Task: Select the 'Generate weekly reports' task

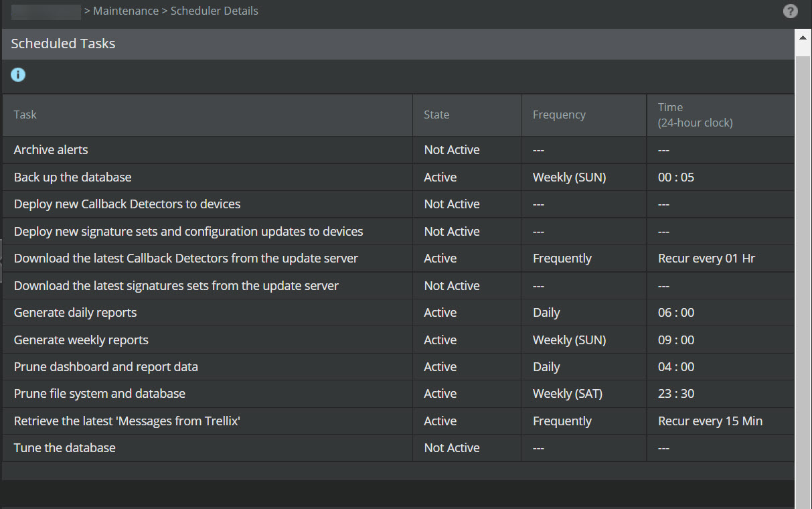Action: 81,340
